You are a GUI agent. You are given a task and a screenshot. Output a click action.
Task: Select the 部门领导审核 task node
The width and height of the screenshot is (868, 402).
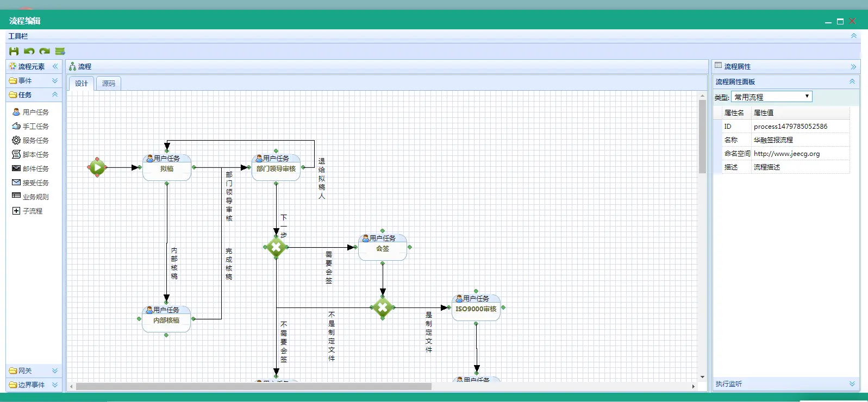(x=276, y=167)
